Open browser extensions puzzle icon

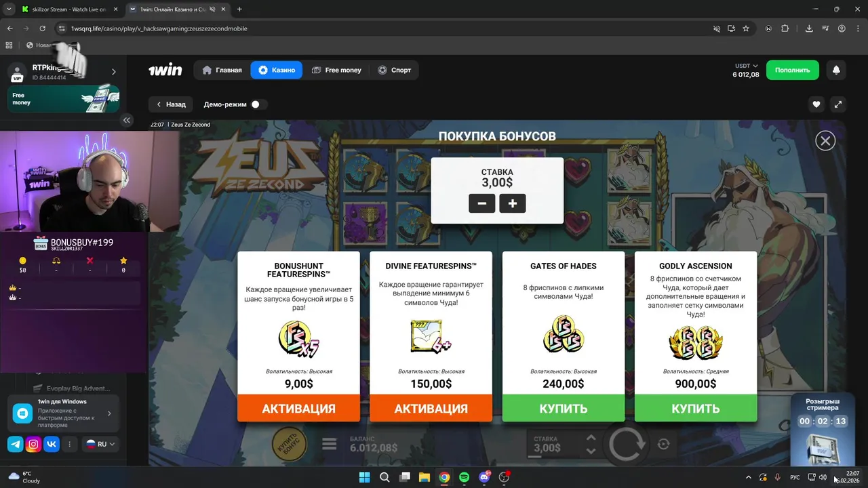[785, 28]
